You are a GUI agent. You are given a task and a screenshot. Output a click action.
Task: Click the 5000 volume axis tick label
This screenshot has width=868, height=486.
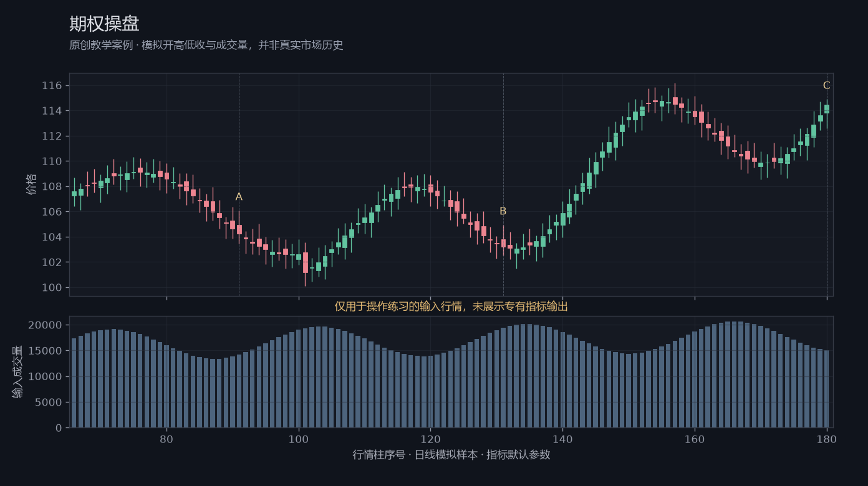click(49, 402)
